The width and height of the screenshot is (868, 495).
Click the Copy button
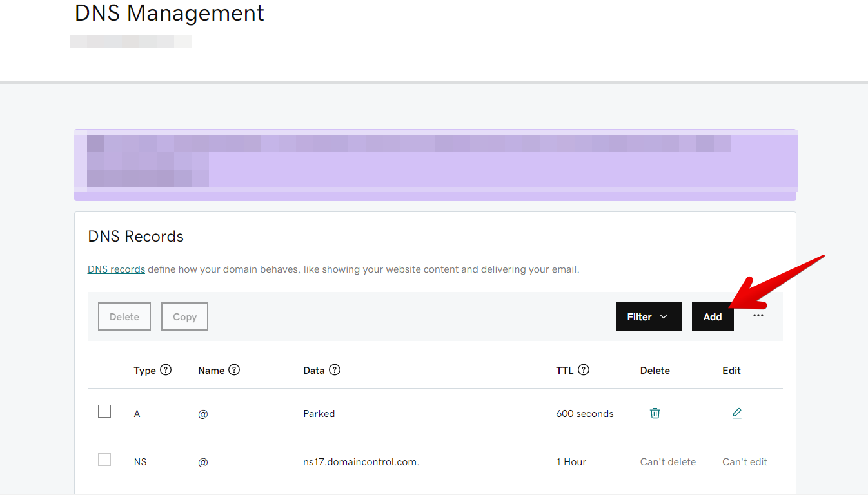pos(184,316)
